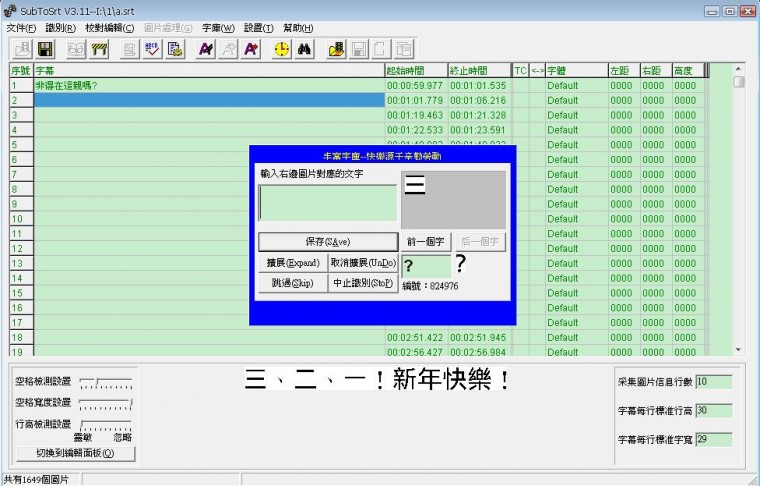
Task: Click the binoculars search icon
Action: [x=304, y=49]
